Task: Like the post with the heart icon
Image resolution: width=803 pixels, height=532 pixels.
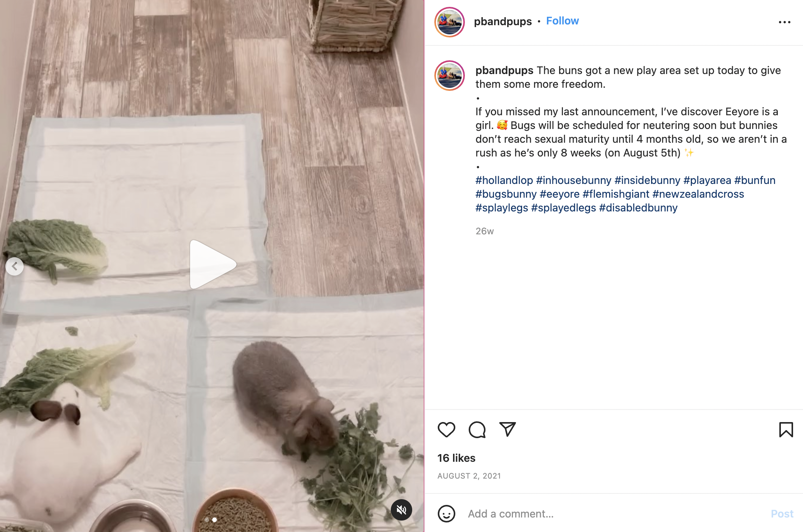Action: [446, 430]
